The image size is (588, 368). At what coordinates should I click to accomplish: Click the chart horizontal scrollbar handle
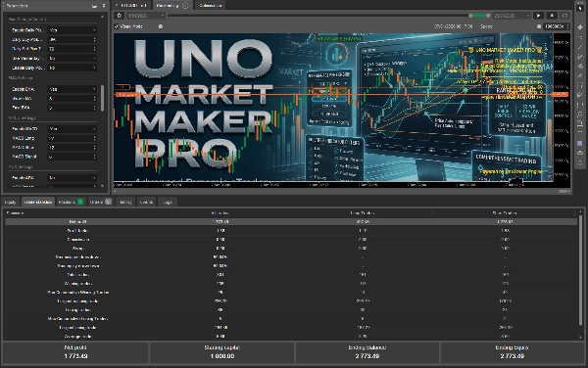click(563, 191)
